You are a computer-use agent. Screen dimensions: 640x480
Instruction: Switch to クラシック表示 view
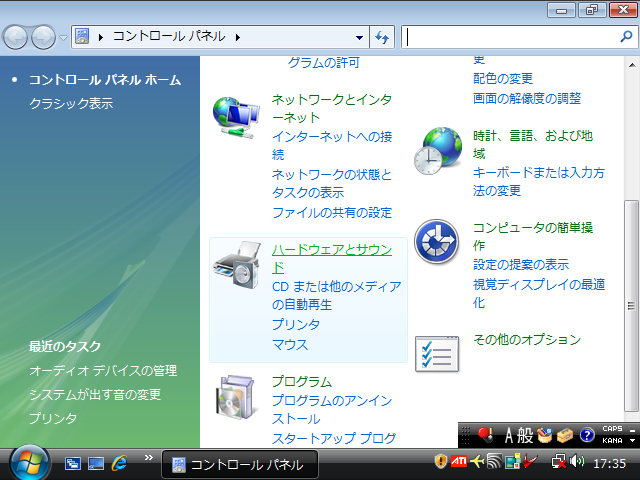pyautogui.click(x=71, y=103)
